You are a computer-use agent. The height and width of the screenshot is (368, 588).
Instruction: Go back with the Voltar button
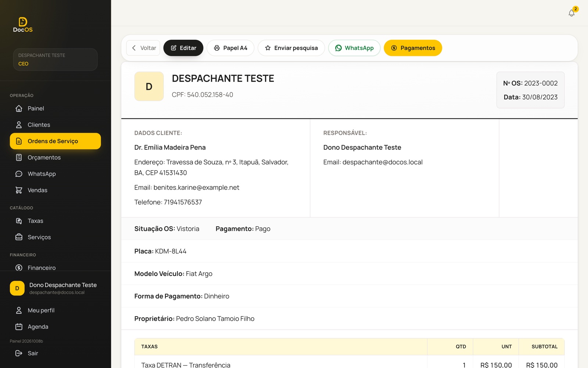[x=143, y=48]
